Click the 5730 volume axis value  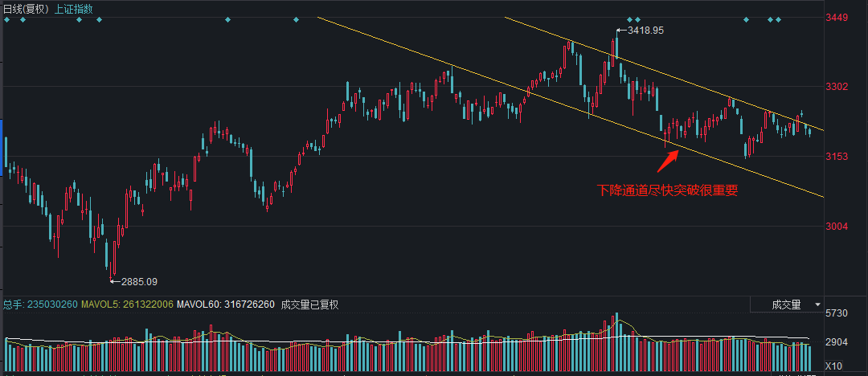837,313
